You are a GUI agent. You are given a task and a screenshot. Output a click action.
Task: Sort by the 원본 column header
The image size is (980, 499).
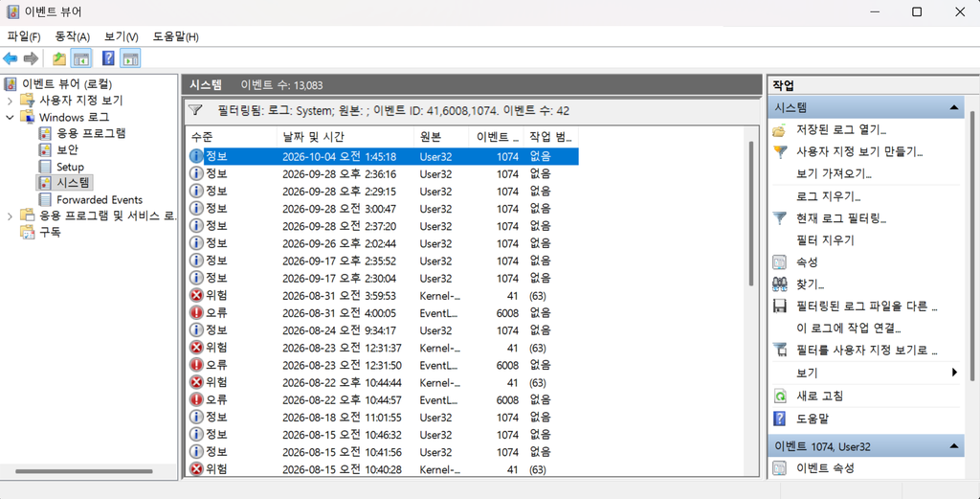(x=440, y=137)
